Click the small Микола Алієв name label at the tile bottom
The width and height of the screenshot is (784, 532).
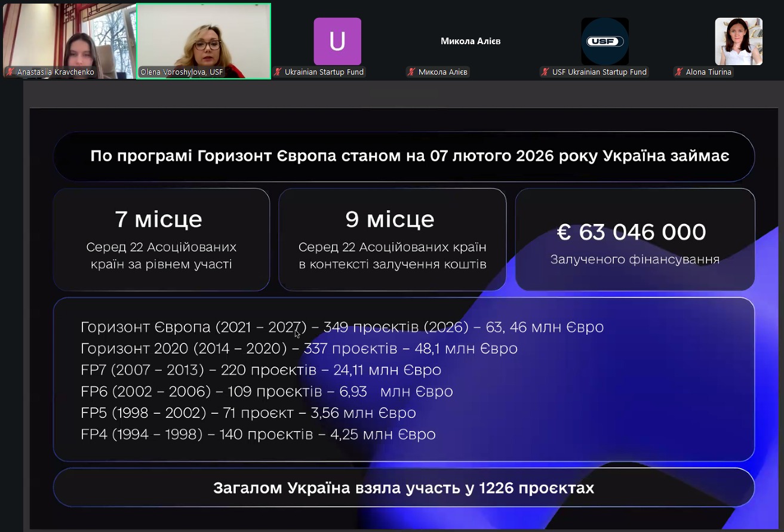[x=442, y=72]
